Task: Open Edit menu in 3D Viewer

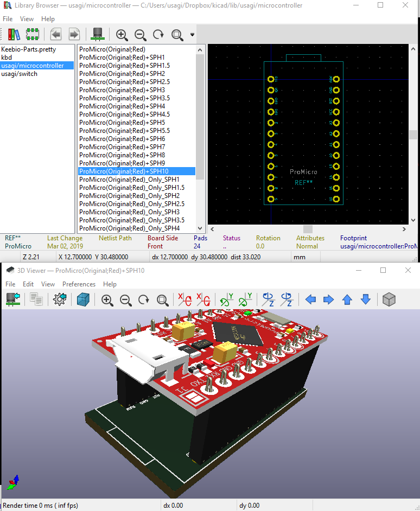Action: click(28, 284)
